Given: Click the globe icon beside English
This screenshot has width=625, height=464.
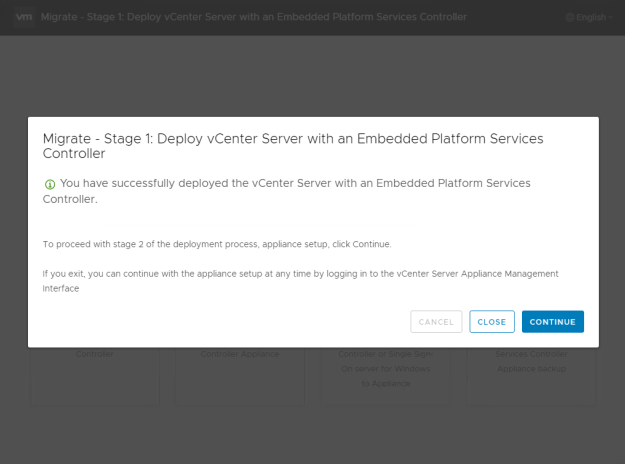Looking at the screenshot, I should pos(570,17).
